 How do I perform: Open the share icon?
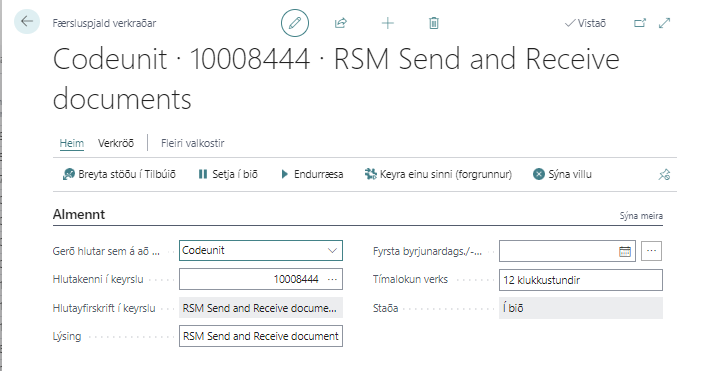(x=341, y=23)
